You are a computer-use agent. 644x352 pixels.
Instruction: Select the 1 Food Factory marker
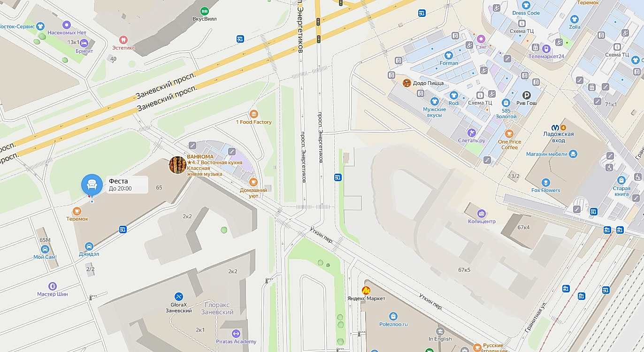(254, 114)
